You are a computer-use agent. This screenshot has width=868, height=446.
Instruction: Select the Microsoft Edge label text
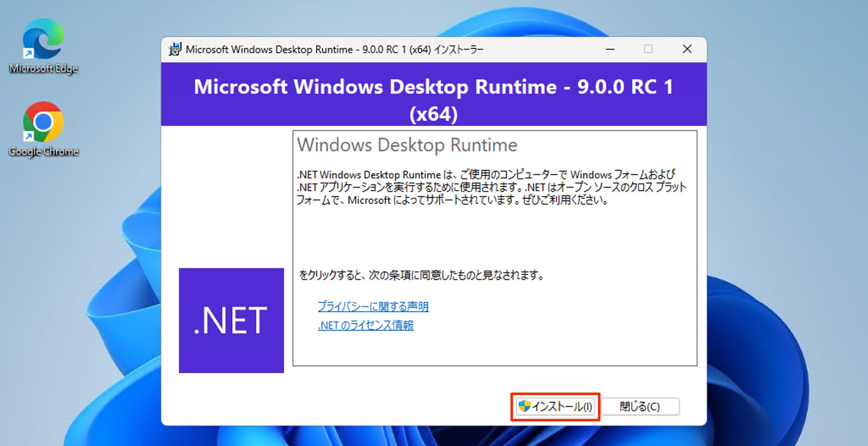pos(44,68)
